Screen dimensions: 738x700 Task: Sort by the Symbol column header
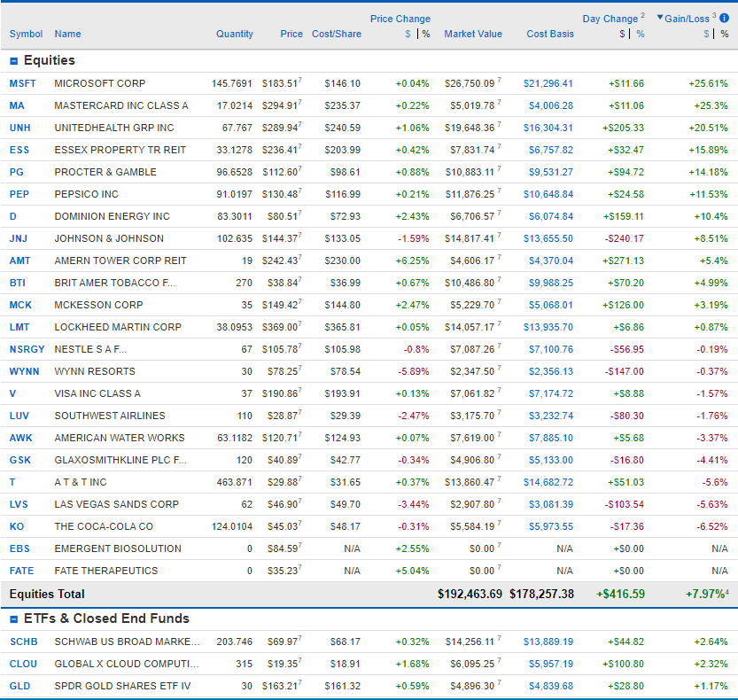click(26, 34)
